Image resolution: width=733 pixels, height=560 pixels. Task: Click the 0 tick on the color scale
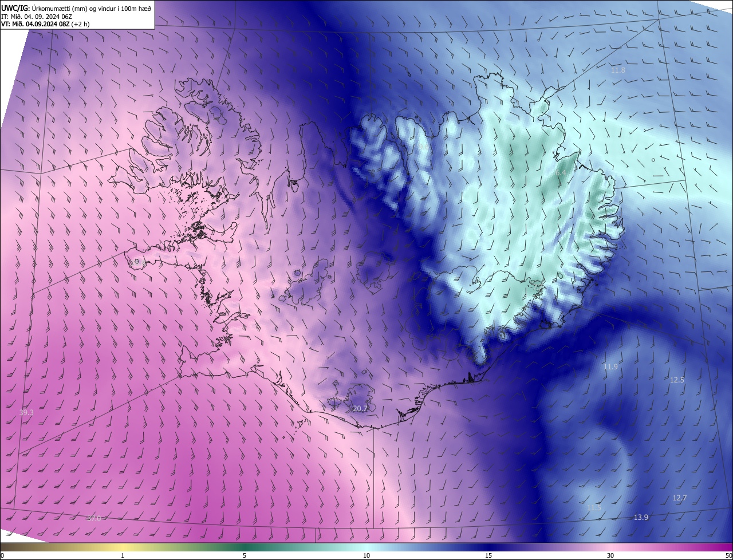tap(2, 555)
